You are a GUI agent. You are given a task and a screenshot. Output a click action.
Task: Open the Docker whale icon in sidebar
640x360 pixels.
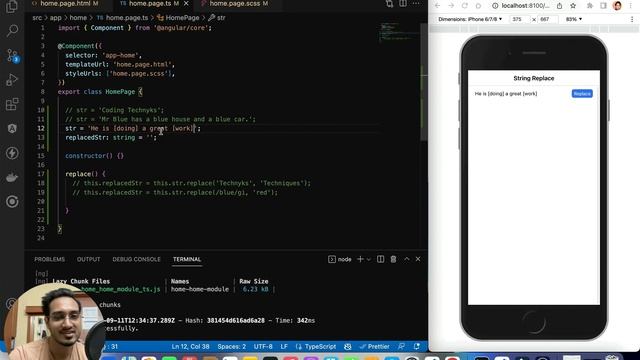(12, 178)
